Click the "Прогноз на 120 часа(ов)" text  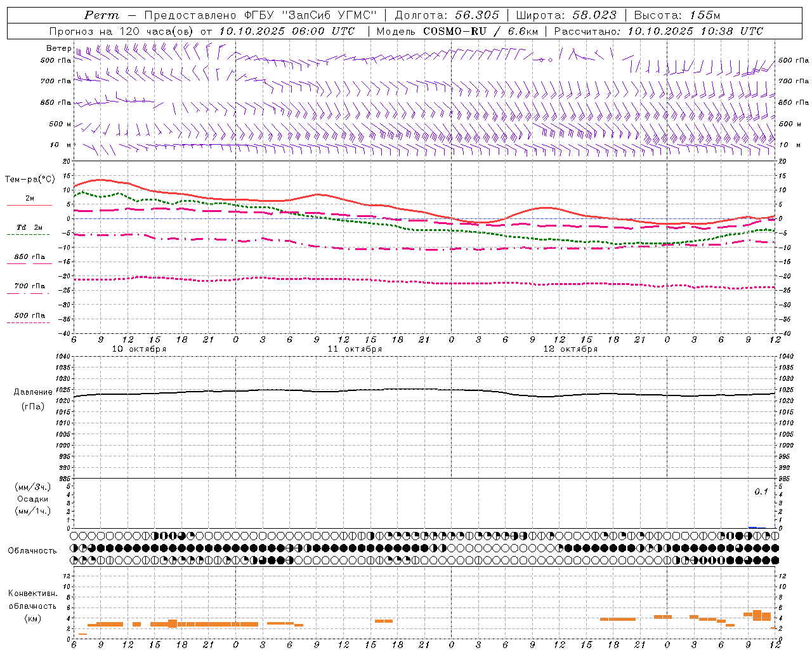coord(122,31)
